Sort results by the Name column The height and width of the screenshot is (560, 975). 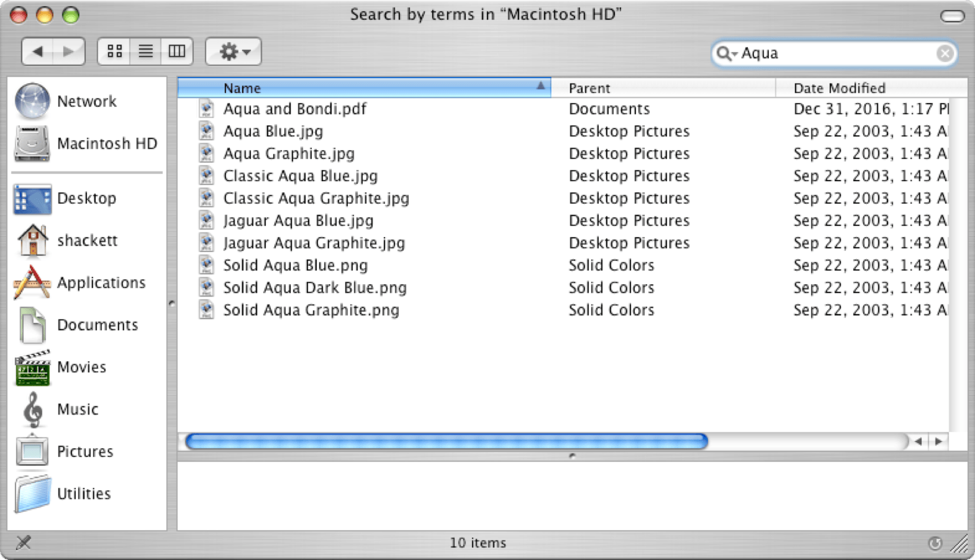click(364, 88)
